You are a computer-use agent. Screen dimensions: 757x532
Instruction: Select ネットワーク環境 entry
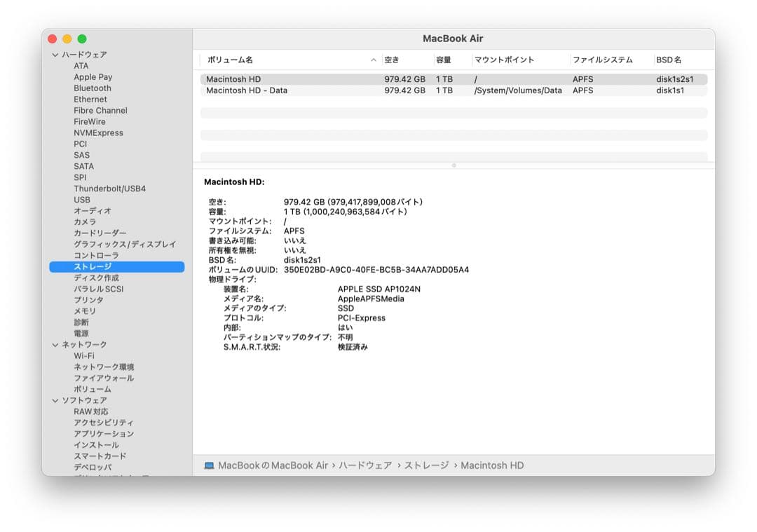(x=104, y=367)
